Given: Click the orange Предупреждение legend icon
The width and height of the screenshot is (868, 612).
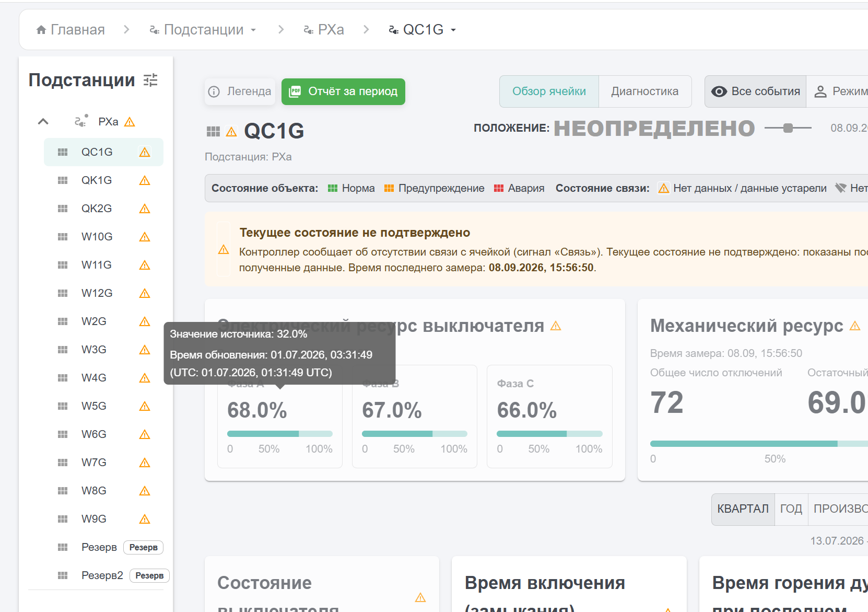Looking at the screenshot, I should [x=389, y=188].
